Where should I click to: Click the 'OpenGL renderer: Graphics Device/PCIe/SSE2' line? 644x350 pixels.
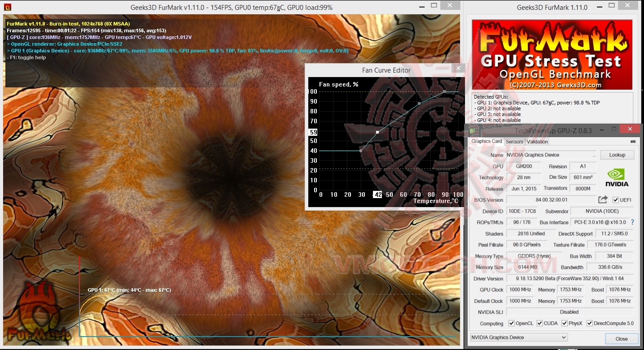65,44
